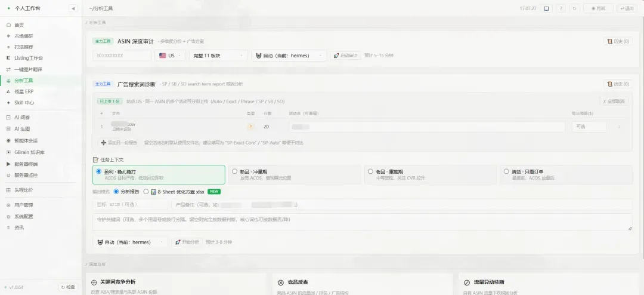
Task: Open the 流量异动诊断 card
Action: coord(549,284)
